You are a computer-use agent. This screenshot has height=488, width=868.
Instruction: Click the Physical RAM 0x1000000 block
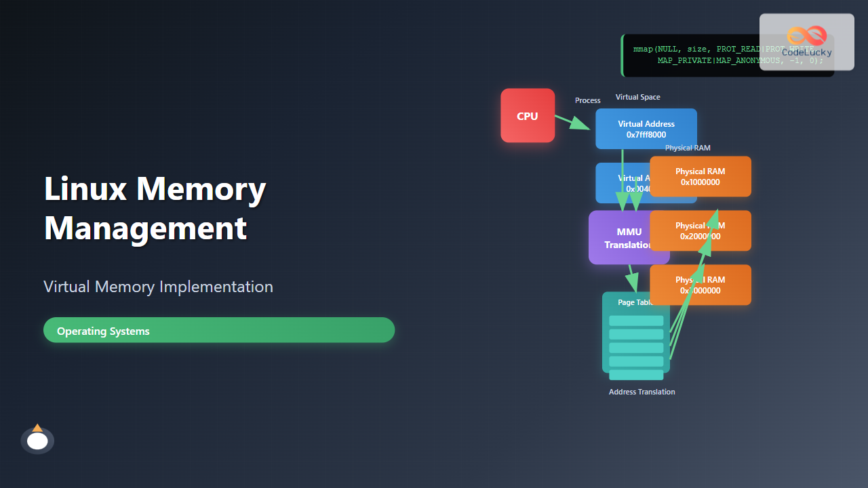[700, 177]
